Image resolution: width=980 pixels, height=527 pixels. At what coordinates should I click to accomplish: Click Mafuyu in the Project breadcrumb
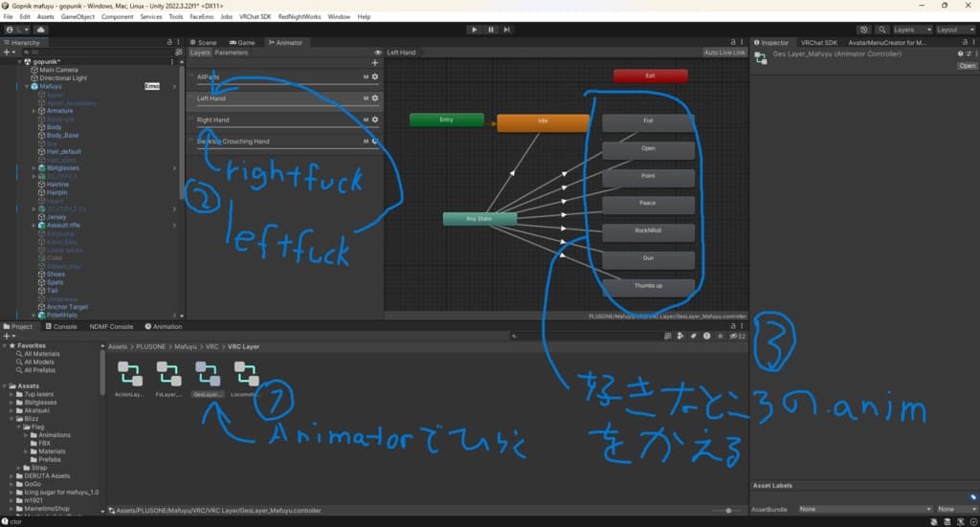tap(185, 346)
